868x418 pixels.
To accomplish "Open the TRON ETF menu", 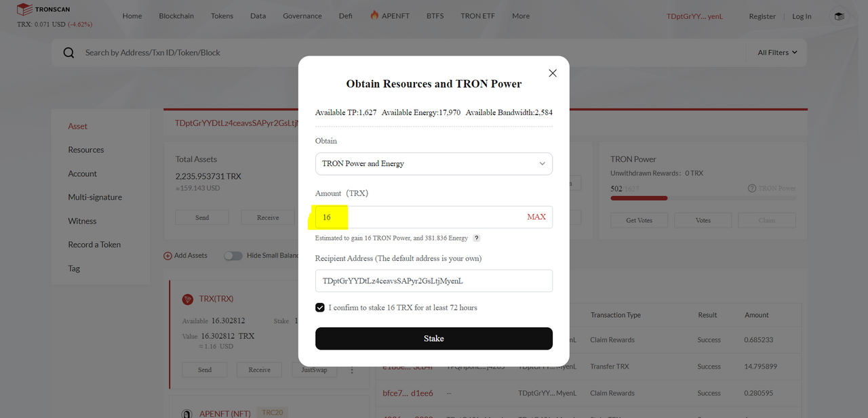I will click(x=477, y=16).
